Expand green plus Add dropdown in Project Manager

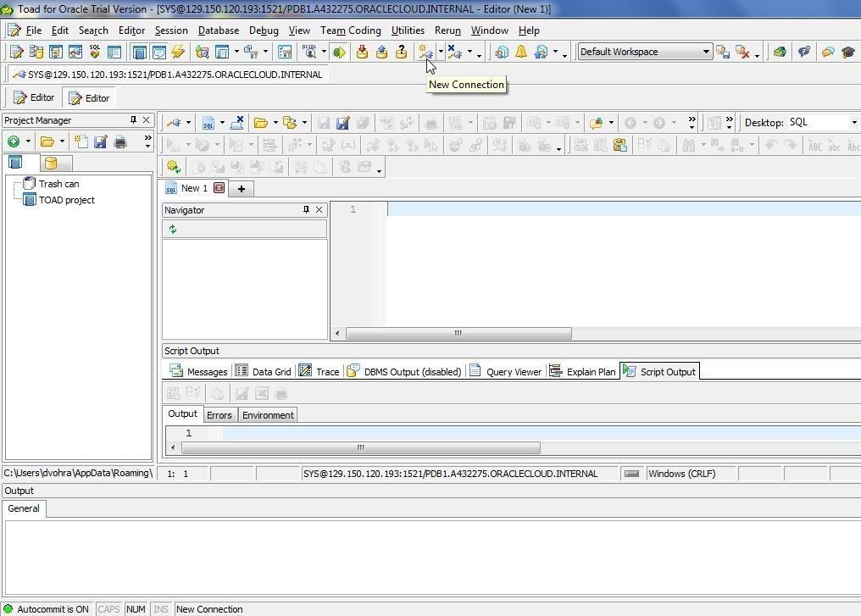click(x=28, y=142)
